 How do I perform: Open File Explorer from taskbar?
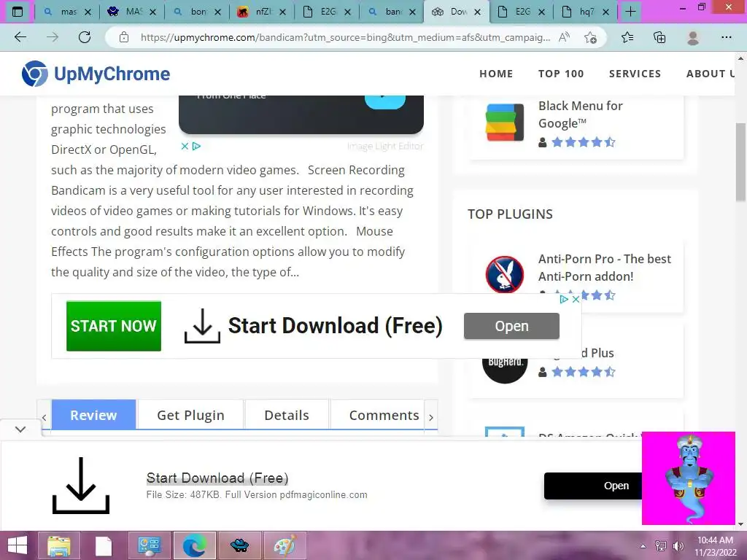(59, 545)
